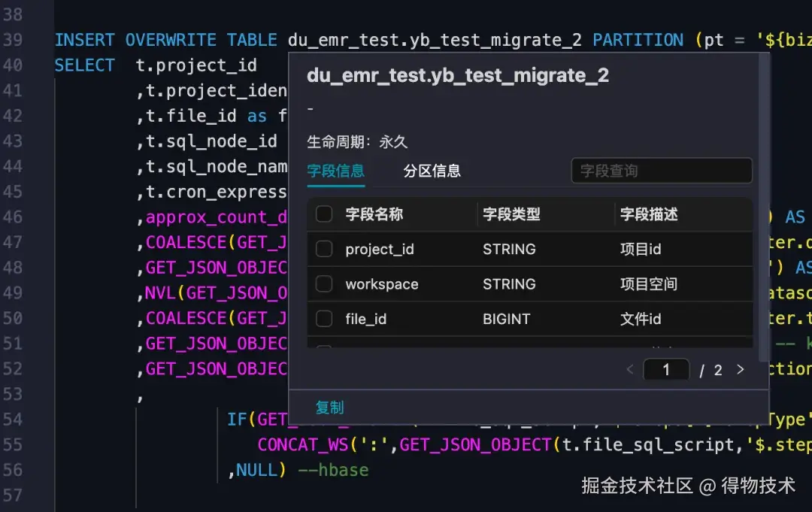The image size is (812, 512).
Task: Click the PARTITION keyword on line 39
Action: [638, 40]
